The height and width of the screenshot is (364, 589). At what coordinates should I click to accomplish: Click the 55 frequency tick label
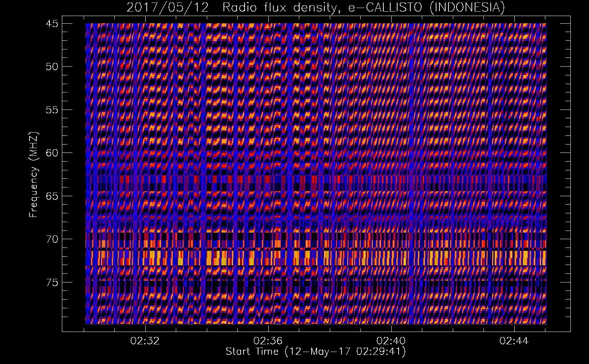tap(52, 110)
